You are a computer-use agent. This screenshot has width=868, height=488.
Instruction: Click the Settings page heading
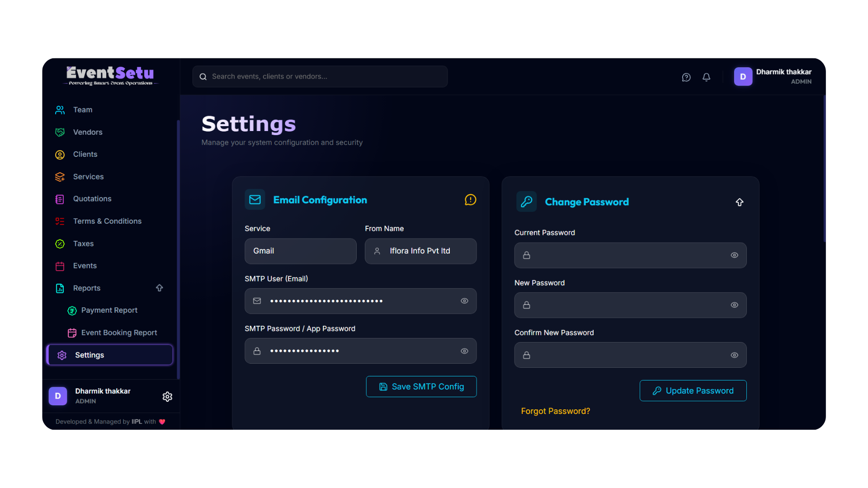(x=249, y=124)
